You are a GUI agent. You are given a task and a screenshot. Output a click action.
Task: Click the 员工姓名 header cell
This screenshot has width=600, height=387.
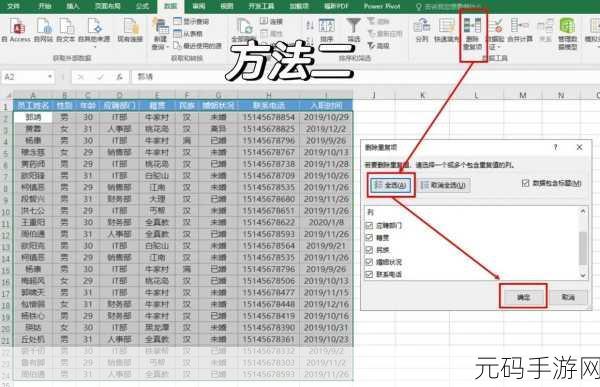click(x=33, y=105)
